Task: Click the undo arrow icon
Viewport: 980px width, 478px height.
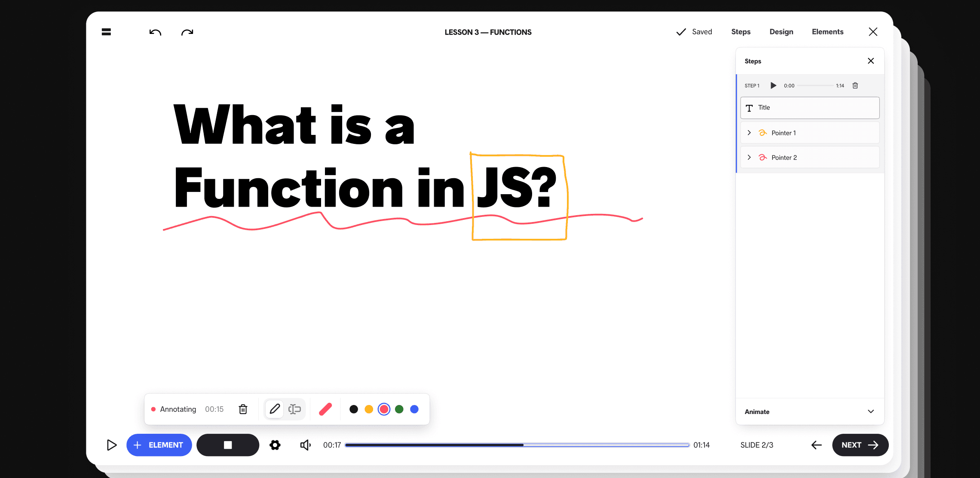Action: pos(155,32)
